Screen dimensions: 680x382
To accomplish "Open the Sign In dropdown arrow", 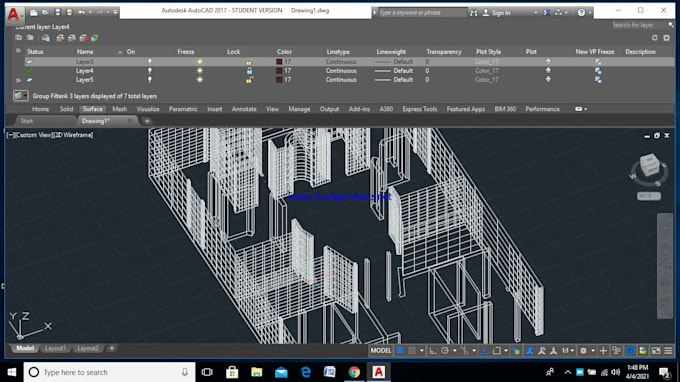I will click(536, 13).
